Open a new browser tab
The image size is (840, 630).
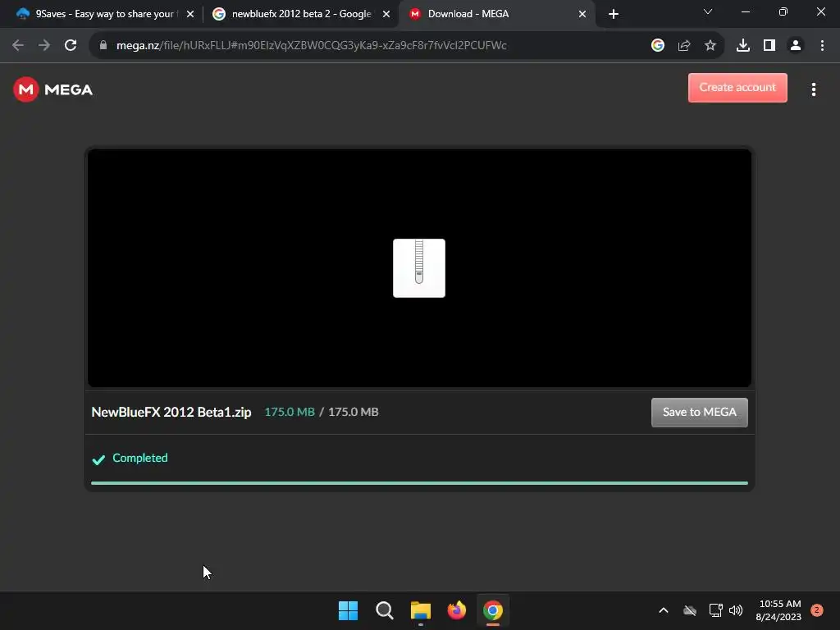click(x=614, y=14)
